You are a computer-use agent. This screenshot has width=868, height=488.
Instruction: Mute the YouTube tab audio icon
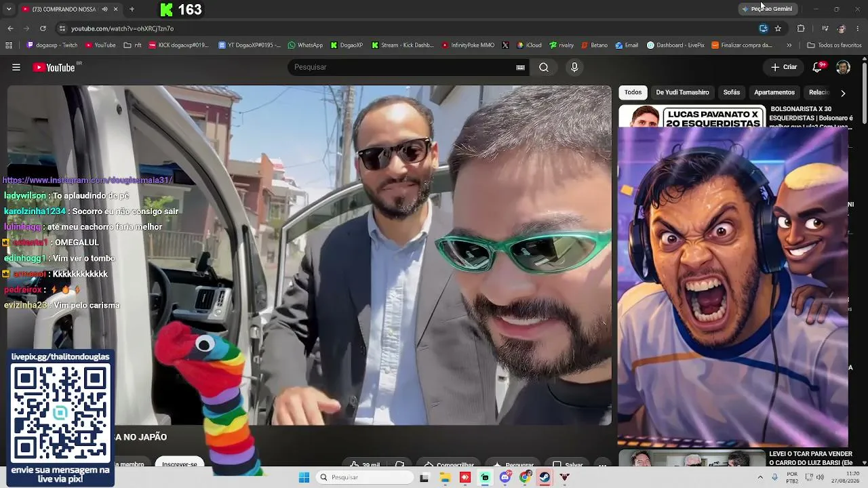104,9
